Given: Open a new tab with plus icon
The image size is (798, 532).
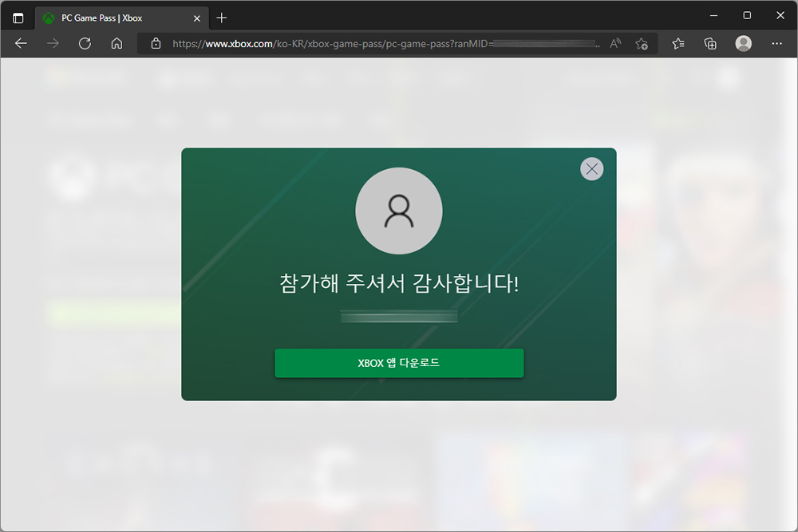Looking at the screenshot, I should coord(221,18).
